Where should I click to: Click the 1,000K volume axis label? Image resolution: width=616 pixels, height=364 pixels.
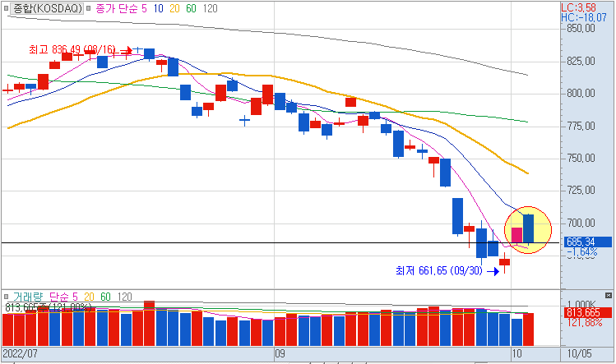point(581,304)
